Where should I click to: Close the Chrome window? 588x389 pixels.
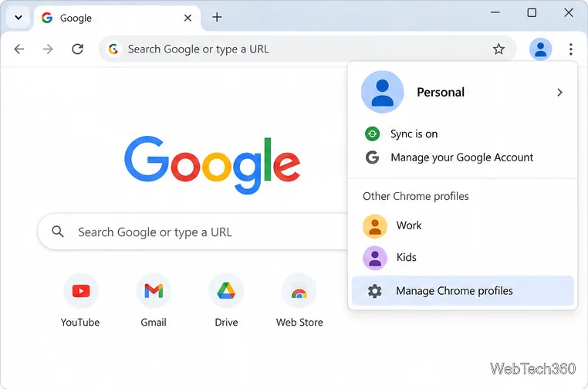tap(569, 12)
